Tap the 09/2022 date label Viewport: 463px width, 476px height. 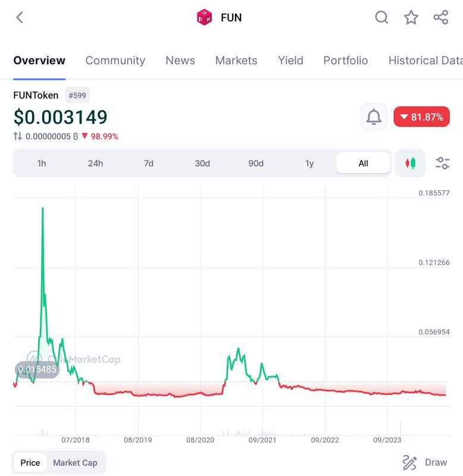(x=325, y=440)
